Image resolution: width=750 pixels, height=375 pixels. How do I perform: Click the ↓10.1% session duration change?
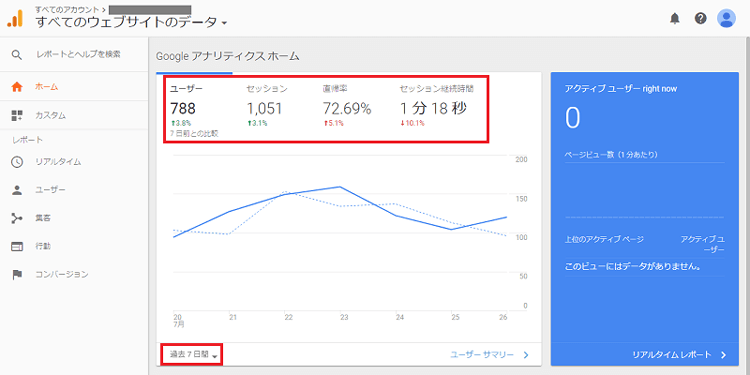(412, 123)
